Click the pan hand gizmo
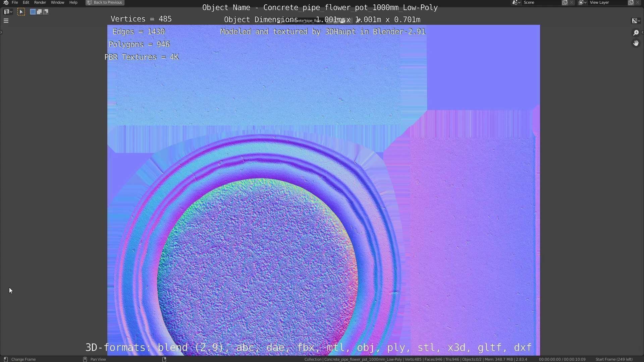The width and height of the screenshot is (644, 362). point(636,43)
